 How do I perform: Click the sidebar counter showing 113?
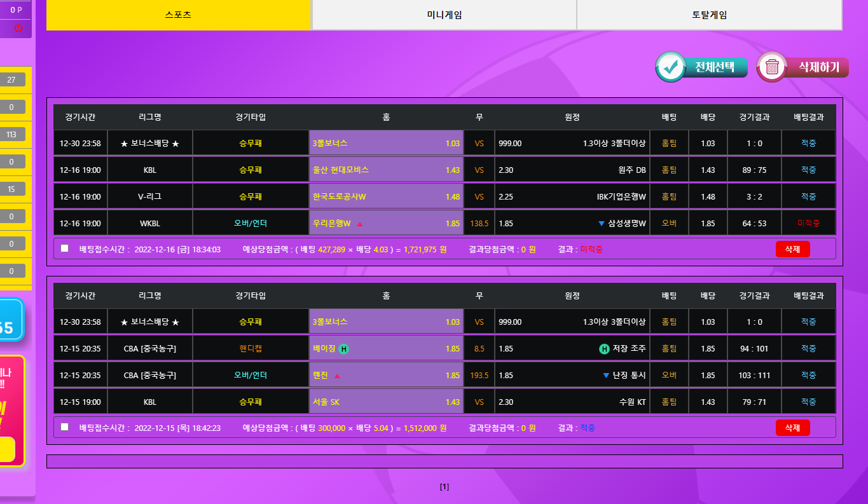[12, 134]
